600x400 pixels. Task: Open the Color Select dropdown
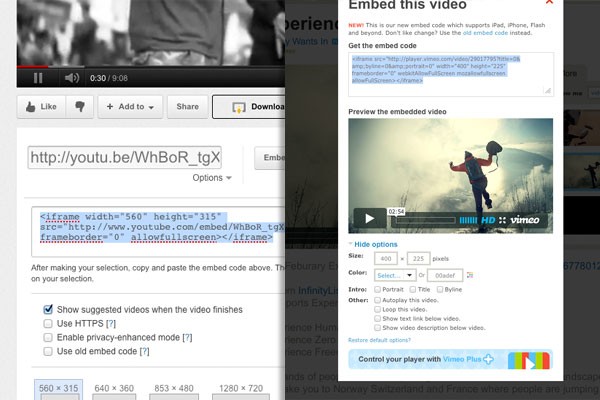[x=395, y=275]
